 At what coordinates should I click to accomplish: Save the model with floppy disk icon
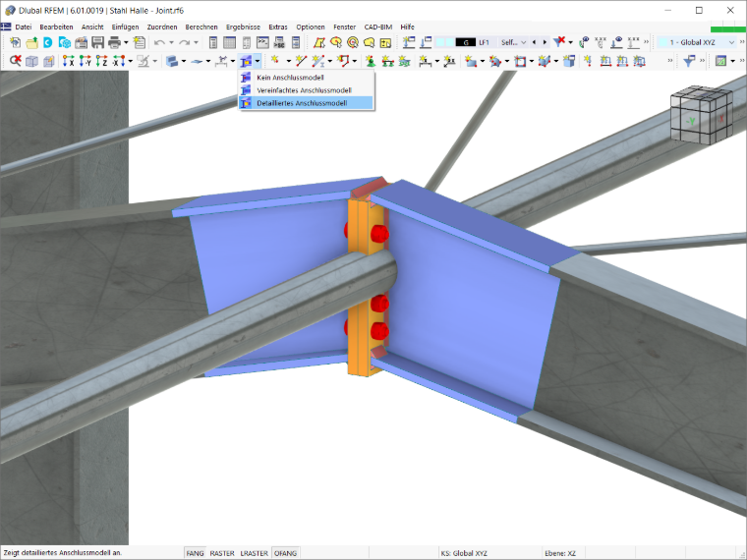97,42
